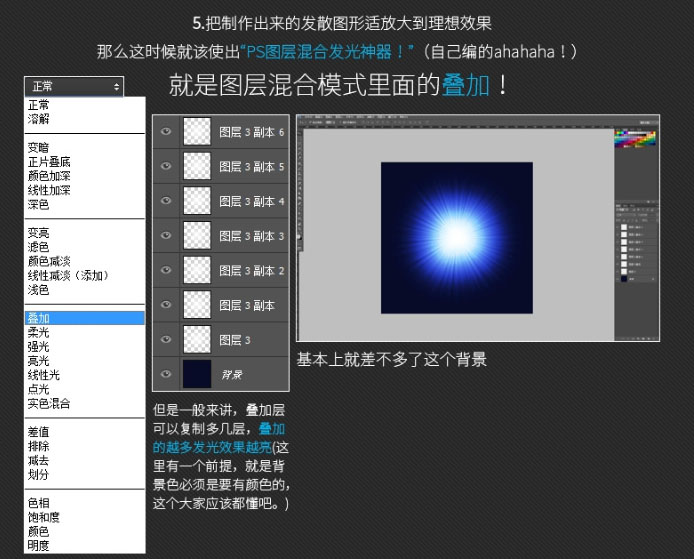Click thumbnail of layer 图层 3
The width and height of the screenshot is (694, 559).
coord(197,339)
